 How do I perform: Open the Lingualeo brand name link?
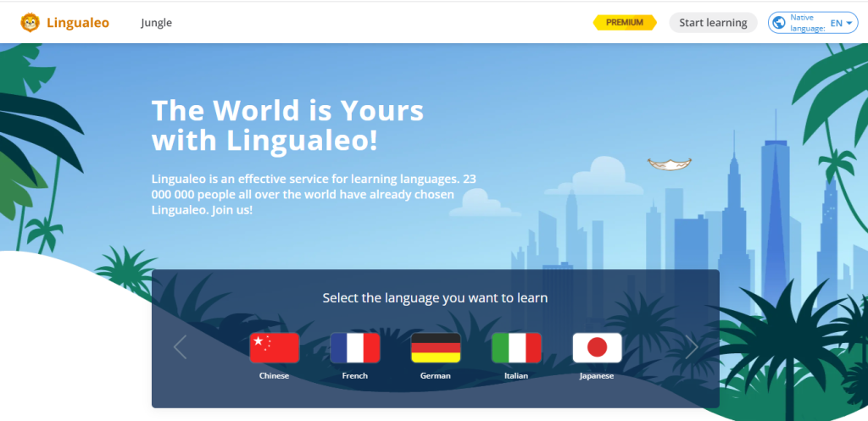(x=78, y=23)
